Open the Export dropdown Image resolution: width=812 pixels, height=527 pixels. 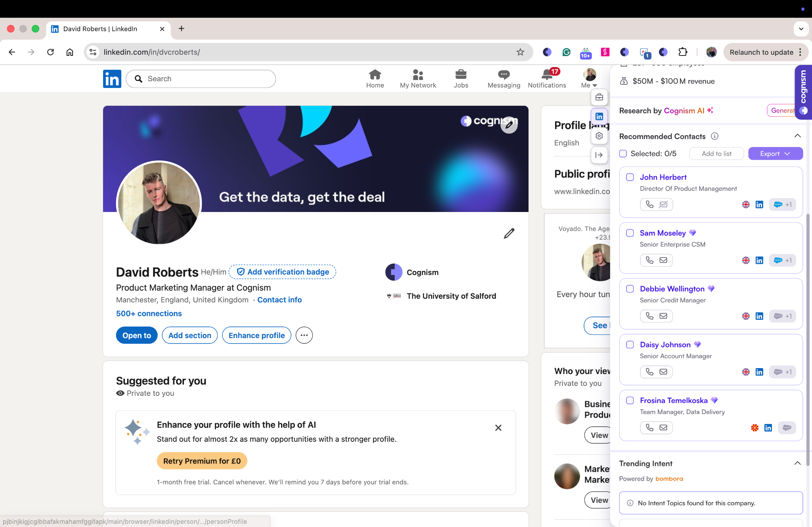(x=775, y=154)
